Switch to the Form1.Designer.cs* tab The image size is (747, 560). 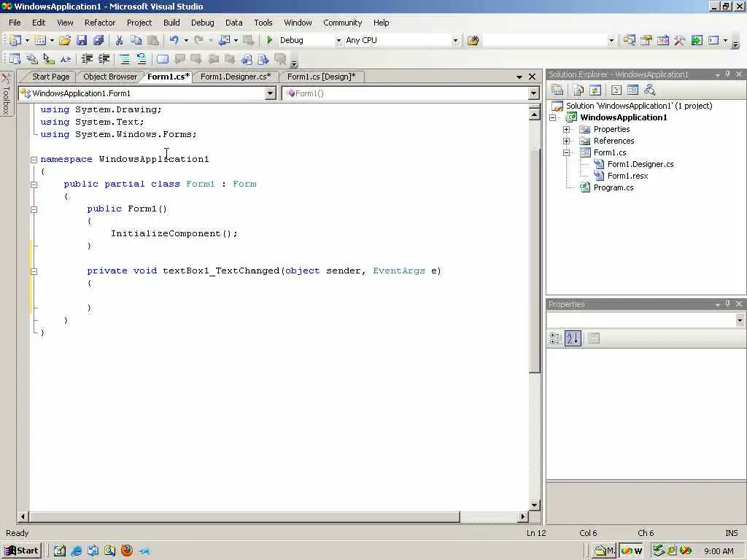236,77
